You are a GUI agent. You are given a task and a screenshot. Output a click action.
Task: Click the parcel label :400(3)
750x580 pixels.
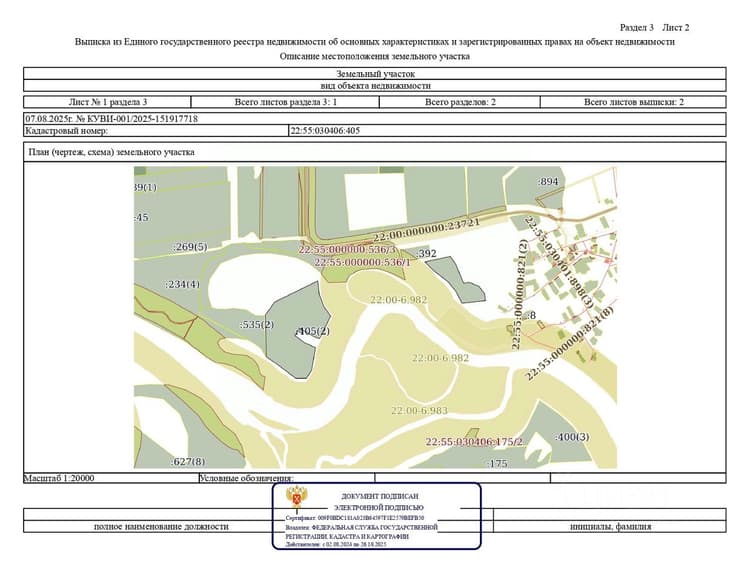coord(572,437)
